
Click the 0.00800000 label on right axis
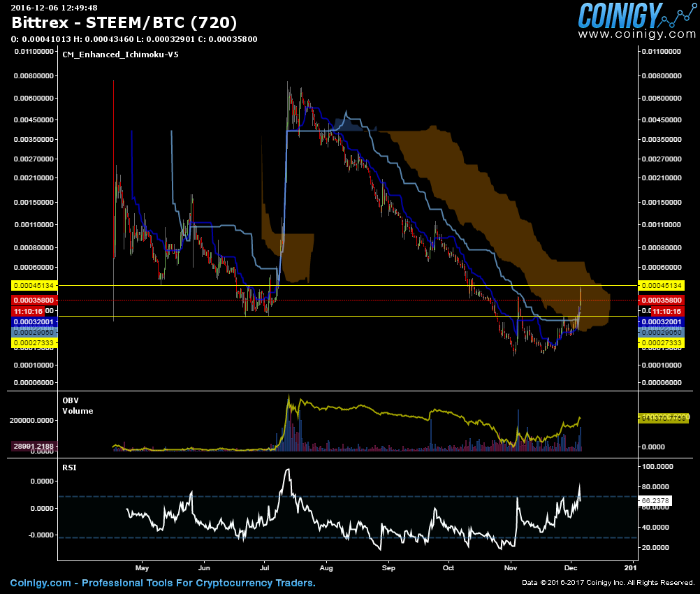(x=662, y=76)
